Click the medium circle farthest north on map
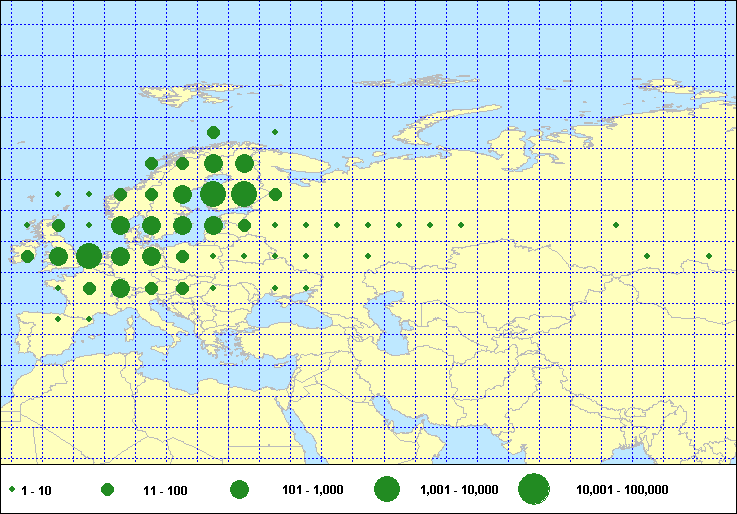Screen dimensions: 737x514 [x=213, y=132]
